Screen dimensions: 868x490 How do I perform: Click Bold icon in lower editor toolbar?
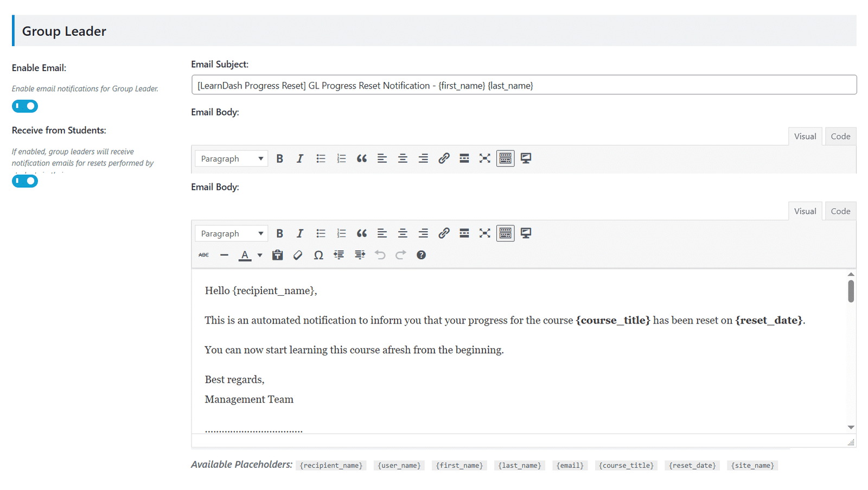pos(279,233)
